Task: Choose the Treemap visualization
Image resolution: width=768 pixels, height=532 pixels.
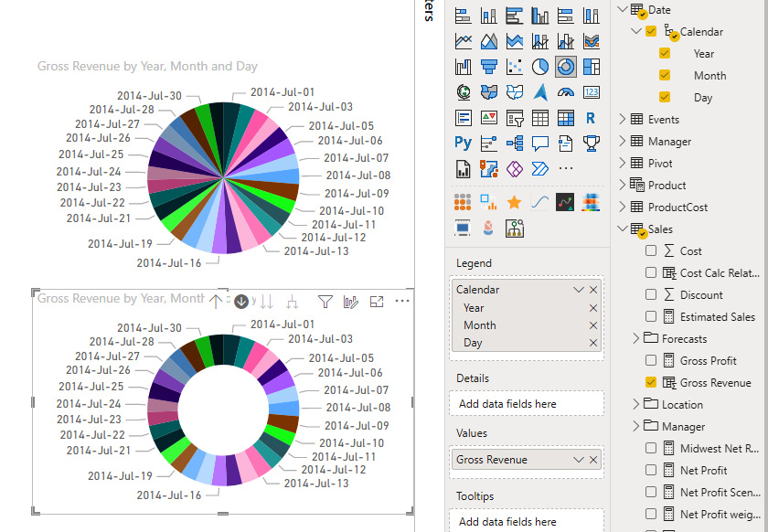Action: pyautogui.click(x=592, y=67)
